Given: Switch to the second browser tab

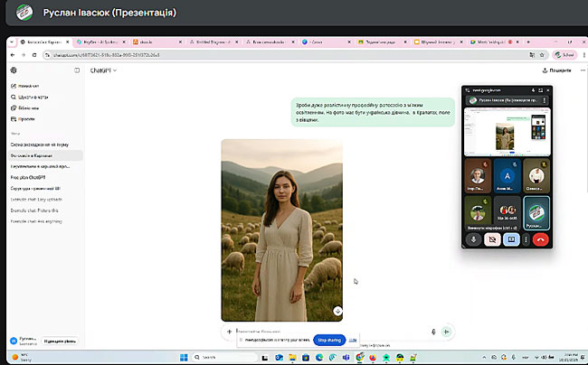Looking at the screenshot, I should [x=98, y=42].
